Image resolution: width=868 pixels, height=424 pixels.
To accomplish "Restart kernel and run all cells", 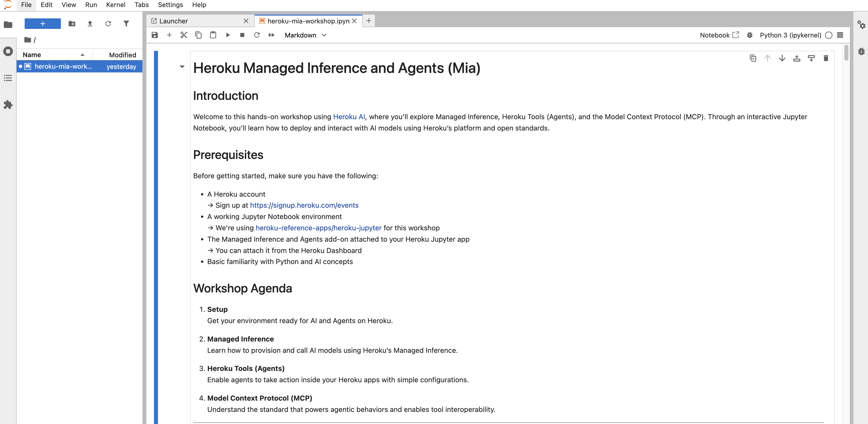I will [x=271, y=35].
